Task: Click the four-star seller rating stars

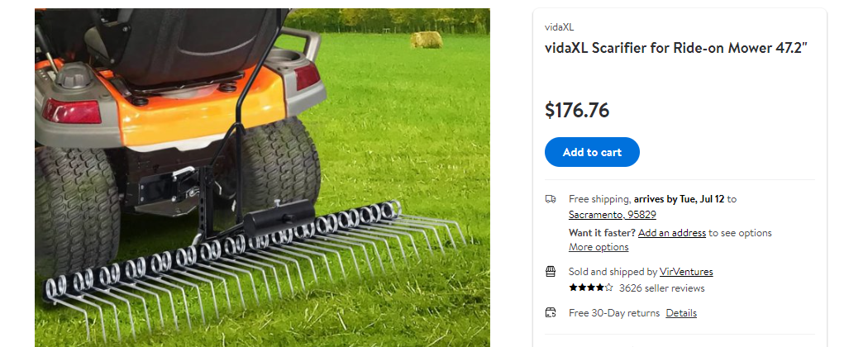Action: click(x=591, y=288)
